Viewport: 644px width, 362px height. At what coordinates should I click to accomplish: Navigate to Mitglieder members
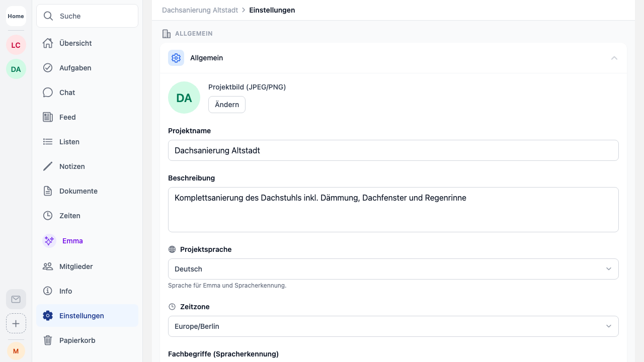coord(75,266)
